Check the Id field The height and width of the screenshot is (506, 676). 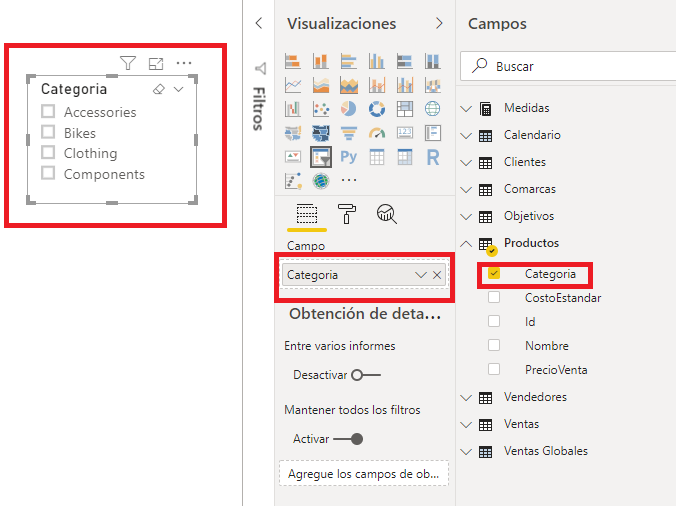pos(494,321)
